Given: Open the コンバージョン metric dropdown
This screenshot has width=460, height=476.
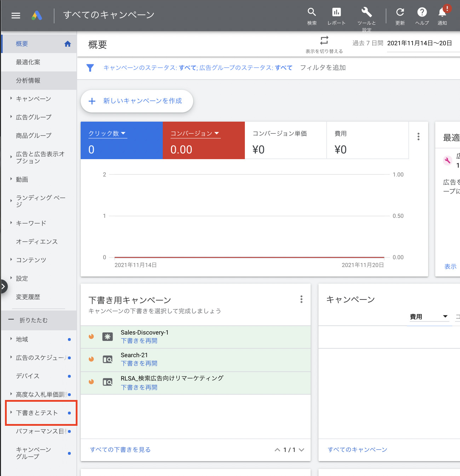Looking at the screenshot, I should [195, 133].
